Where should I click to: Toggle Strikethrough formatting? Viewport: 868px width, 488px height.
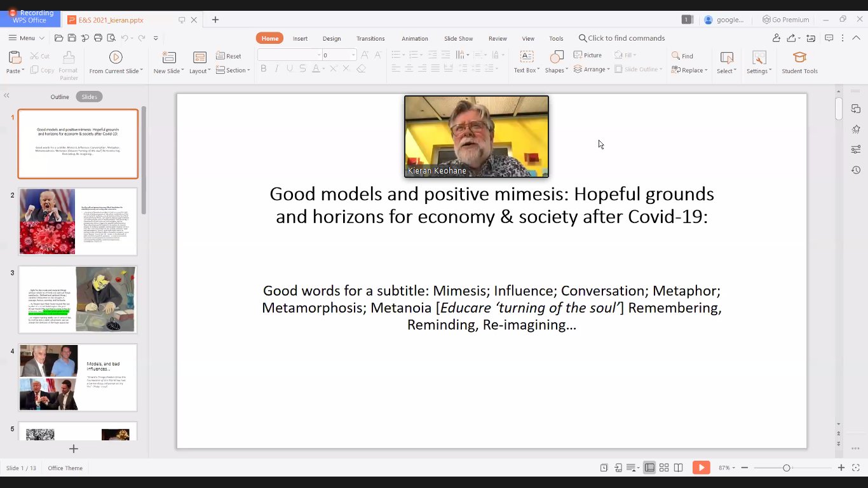click(302, 69)
